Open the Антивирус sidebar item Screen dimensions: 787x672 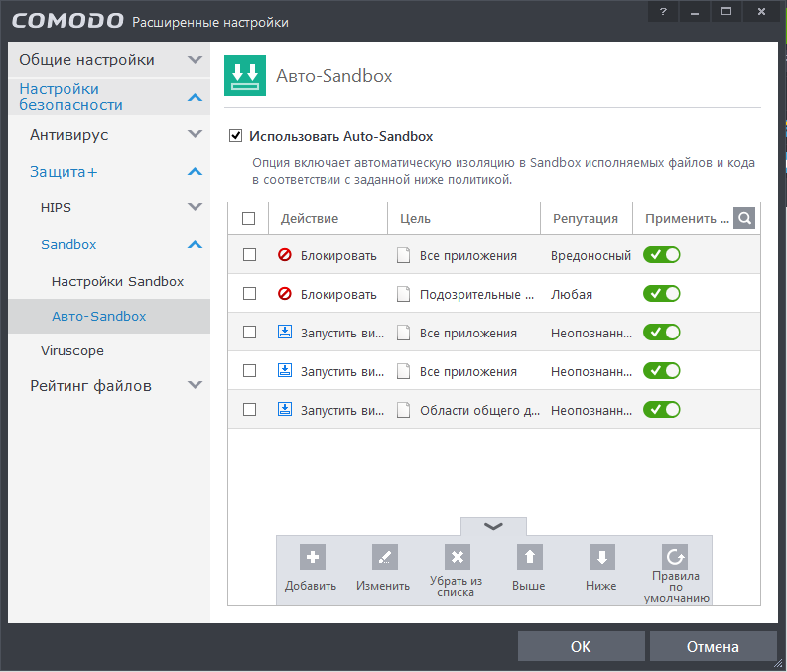click(68, 135)
